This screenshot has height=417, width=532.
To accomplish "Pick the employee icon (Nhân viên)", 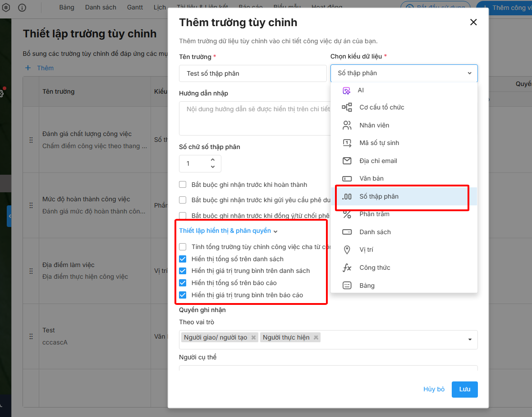I will point(347,125).
